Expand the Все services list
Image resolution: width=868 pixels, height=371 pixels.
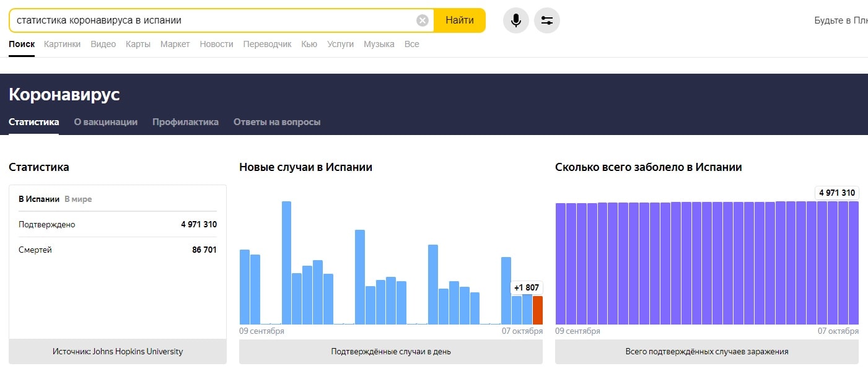pos(411,44)
